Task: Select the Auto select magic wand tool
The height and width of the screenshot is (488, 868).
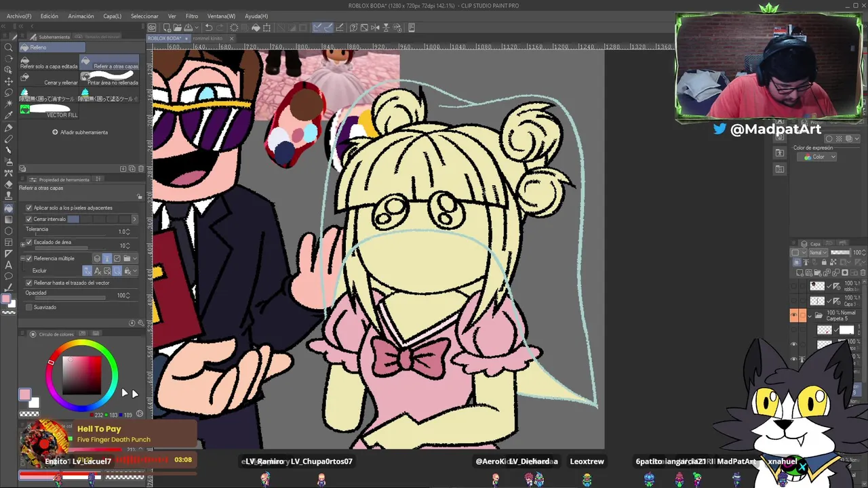Action: tap(9, 104)
